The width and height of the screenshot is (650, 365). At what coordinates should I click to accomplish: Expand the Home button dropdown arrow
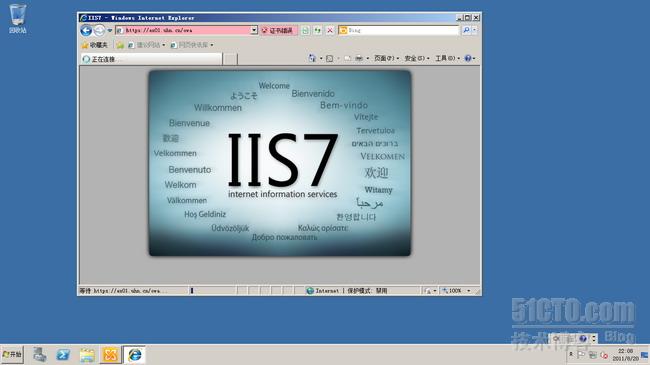point(321,58)
